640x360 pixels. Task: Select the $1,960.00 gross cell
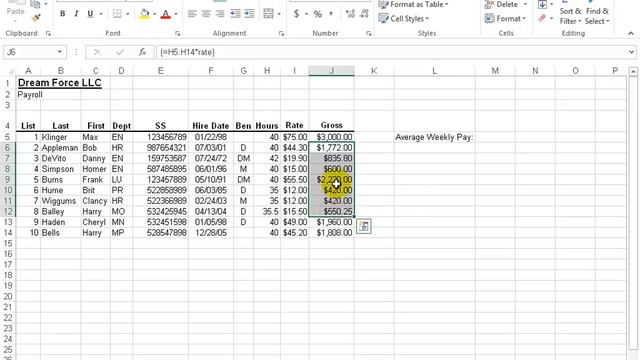point(331,222)
